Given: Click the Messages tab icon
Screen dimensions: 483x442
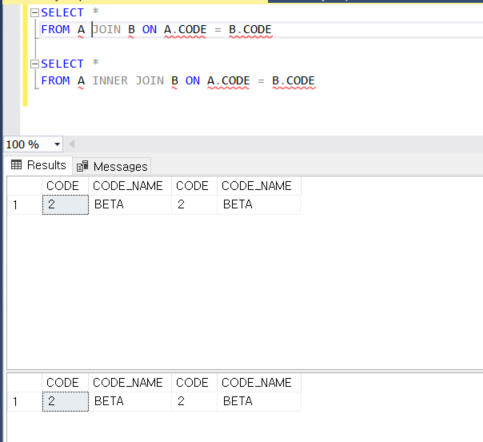Looking at the screenshot, I should [82, 166].
